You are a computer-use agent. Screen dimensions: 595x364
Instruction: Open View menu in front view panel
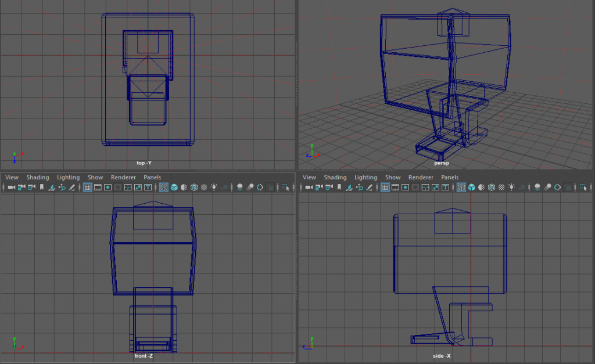12,177
